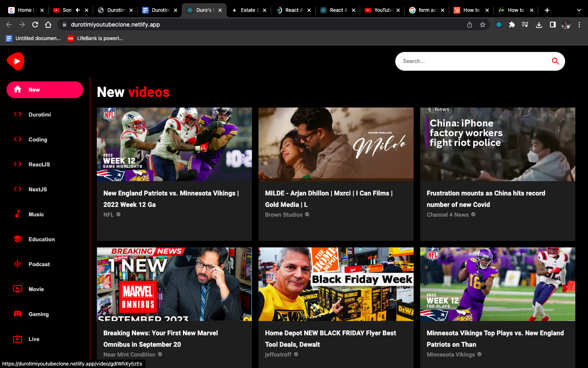Click the code icon beside NextJS
588x368 pixels.
tap(18, 189)
